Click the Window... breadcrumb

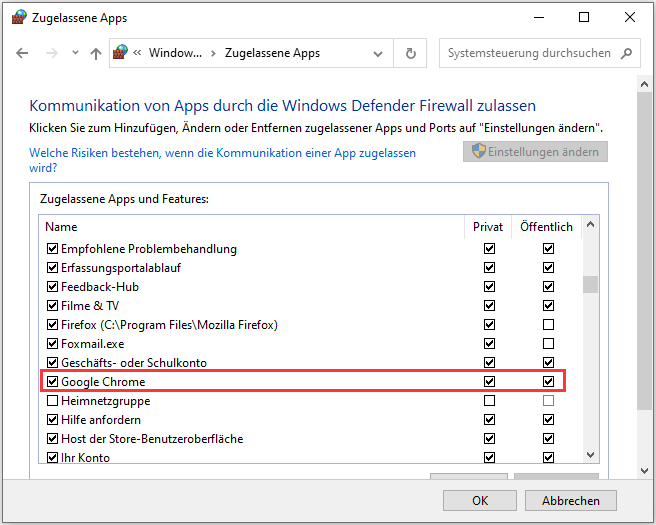(x=175, y=53)
